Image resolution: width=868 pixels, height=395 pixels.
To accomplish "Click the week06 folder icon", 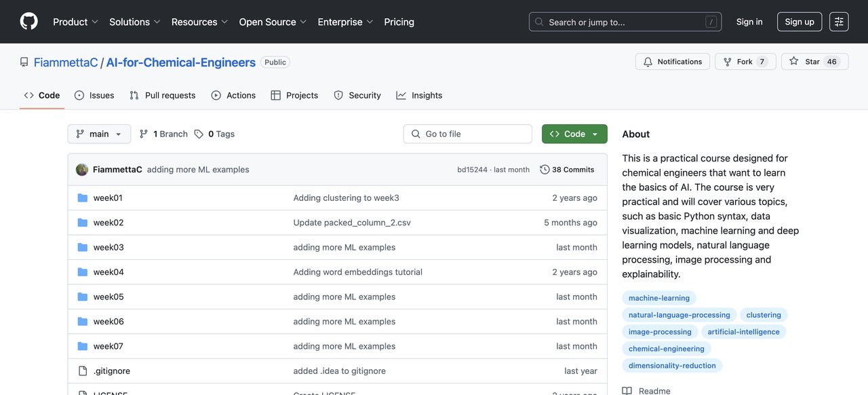I will pos(83,322).
